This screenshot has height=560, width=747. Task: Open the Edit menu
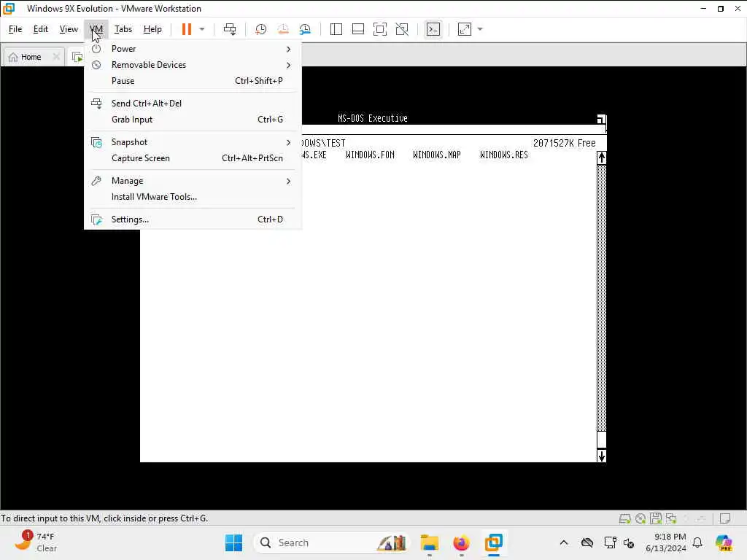point(41,29)
